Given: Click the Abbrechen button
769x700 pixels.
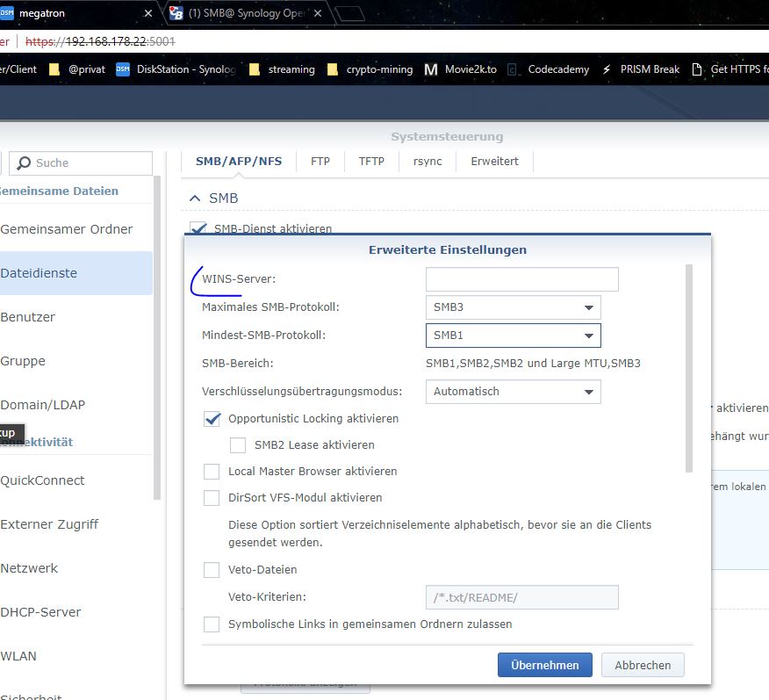Looking at the screenshot, I should point(643,665).
